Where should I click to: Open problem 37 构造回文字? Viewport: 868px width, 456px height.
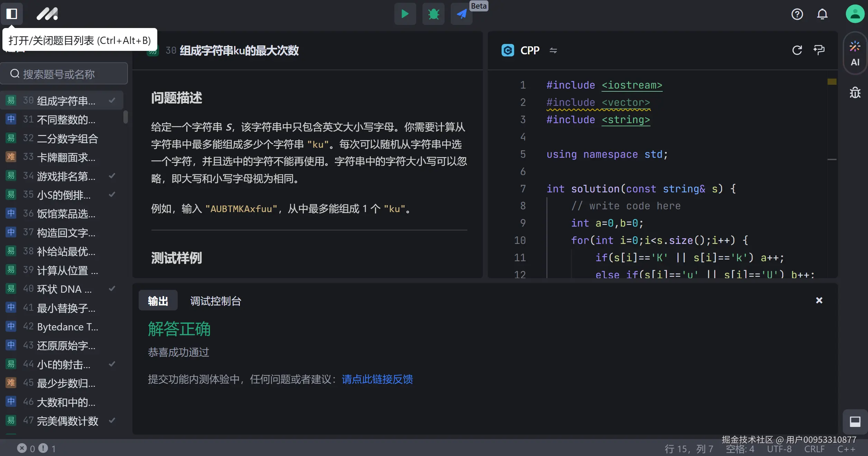(x=62, y=232)
